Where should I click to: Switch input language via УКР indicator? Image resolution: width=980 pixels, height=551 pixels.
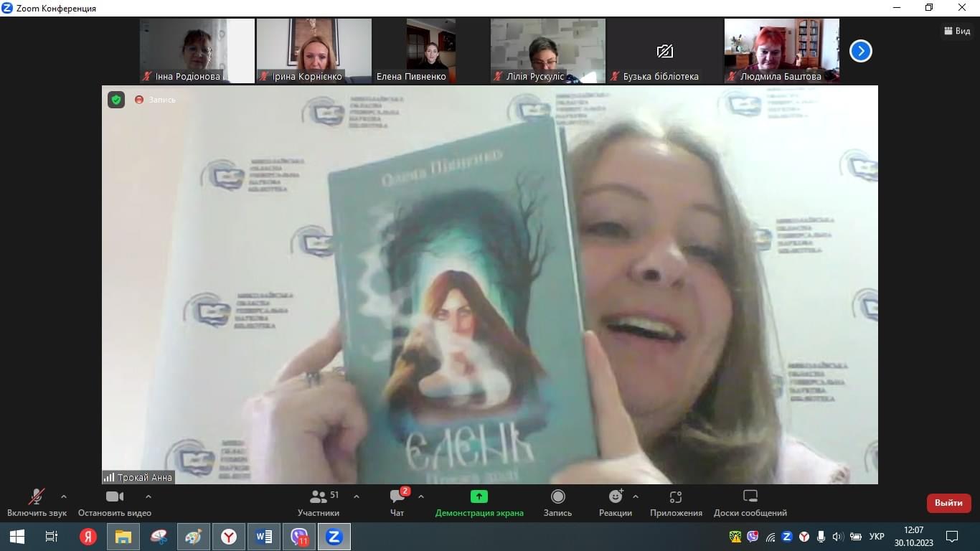tap(877, 537)
